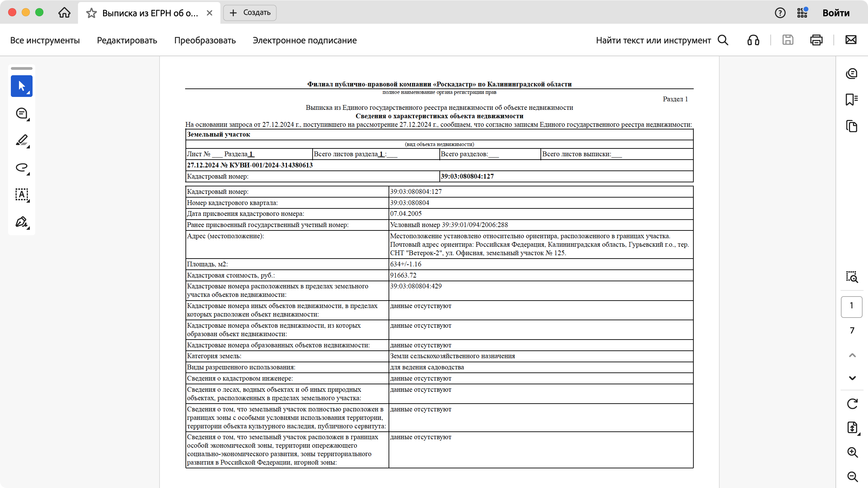The width and height of the screenshot is (868, 488).
Task: Click the area value 634+/-1.16
Action: [406, 264]
